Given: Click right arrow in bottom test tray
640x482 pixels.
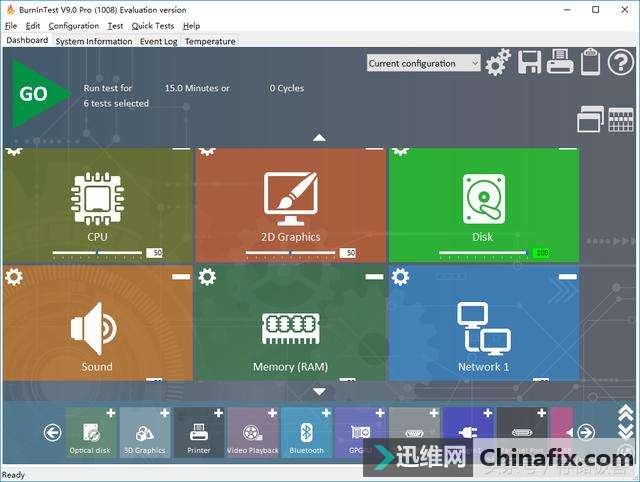Looking at the screenshot, I should (x=586, y=433).
